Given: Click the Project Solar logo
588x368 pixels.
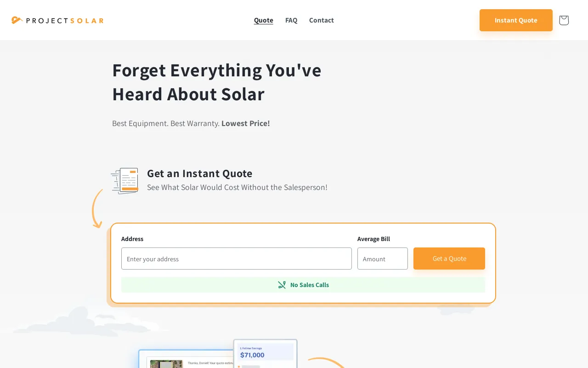Looking at the screenshot, I should [57, 20].
